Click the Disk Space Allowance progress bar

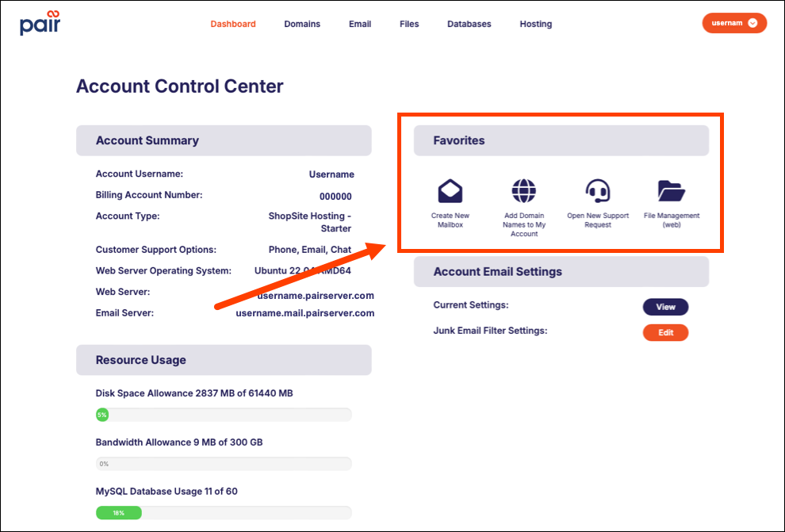[x=224, y=415]
